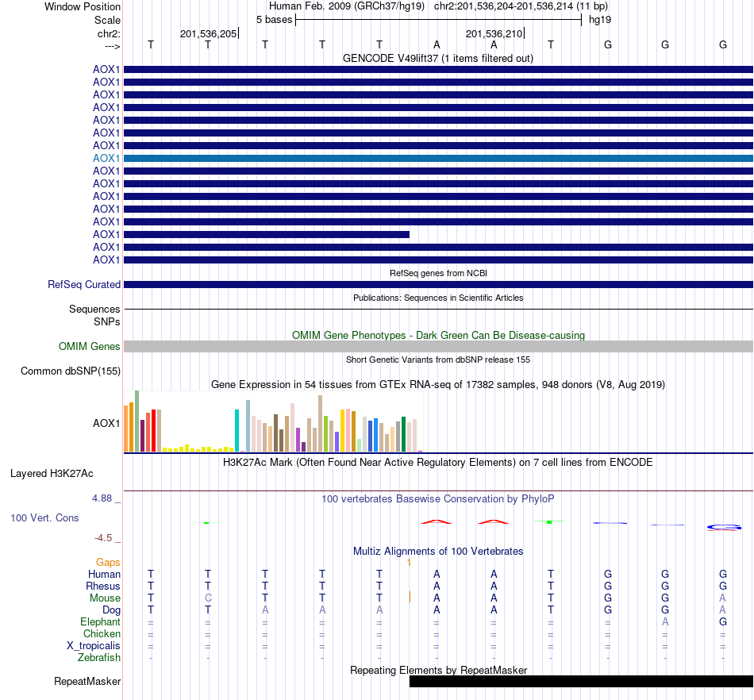Select the gray OMIM Genes bar
Image resolution: width=754 pixels, height=700 pixels.
point(438,346)
